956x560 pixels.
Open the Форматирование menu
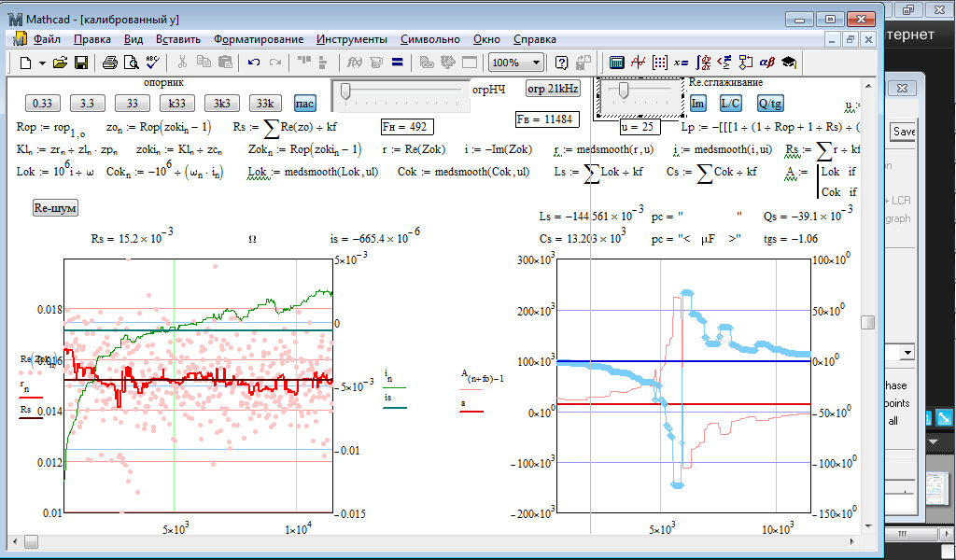[x=258, y=39]
